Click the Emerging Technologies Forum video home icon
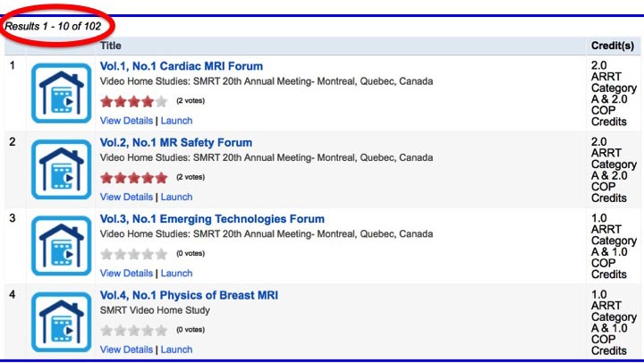This screenshot has width=644, height=363. (x=61, y=245)
